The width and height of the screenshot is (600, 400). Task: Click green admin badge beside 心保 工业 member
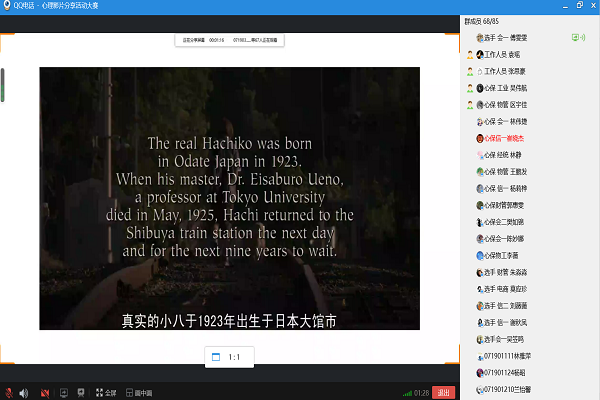coord(470,88)
